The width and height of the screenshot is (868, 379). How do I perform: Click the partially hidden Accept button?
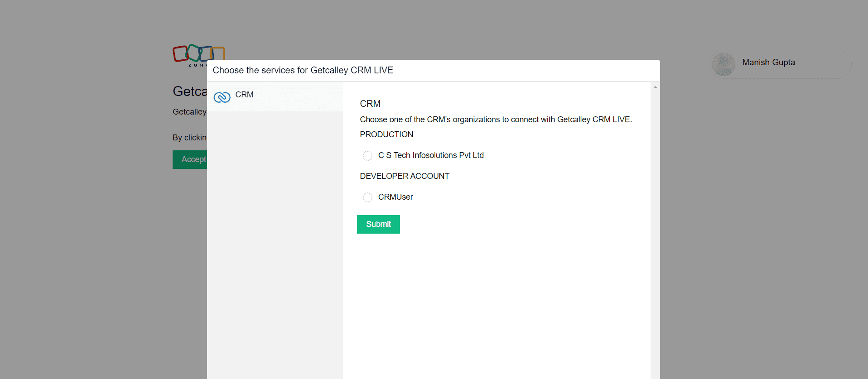click(x=190, y=159)
